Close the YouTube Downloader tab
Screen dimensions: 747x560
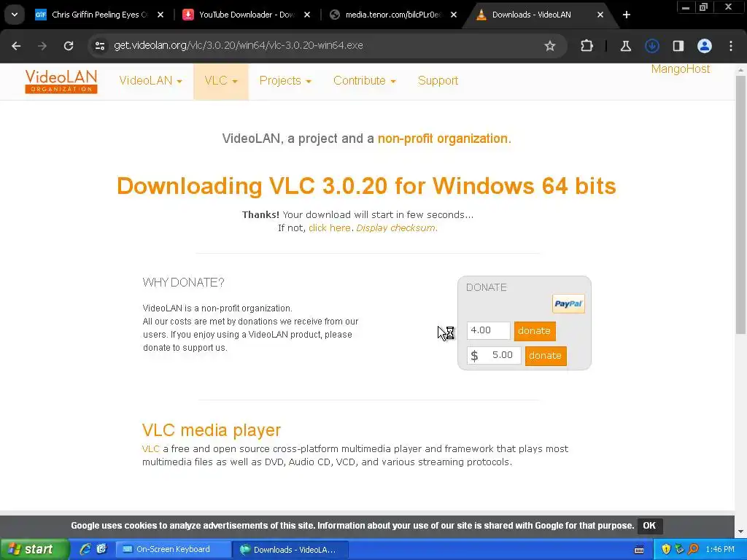pyautogui.click(x=307, y=15)
